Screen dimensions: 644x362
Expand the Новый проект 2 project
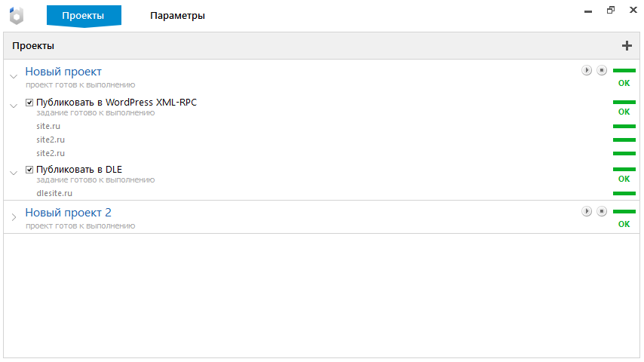tap(14, 217)
